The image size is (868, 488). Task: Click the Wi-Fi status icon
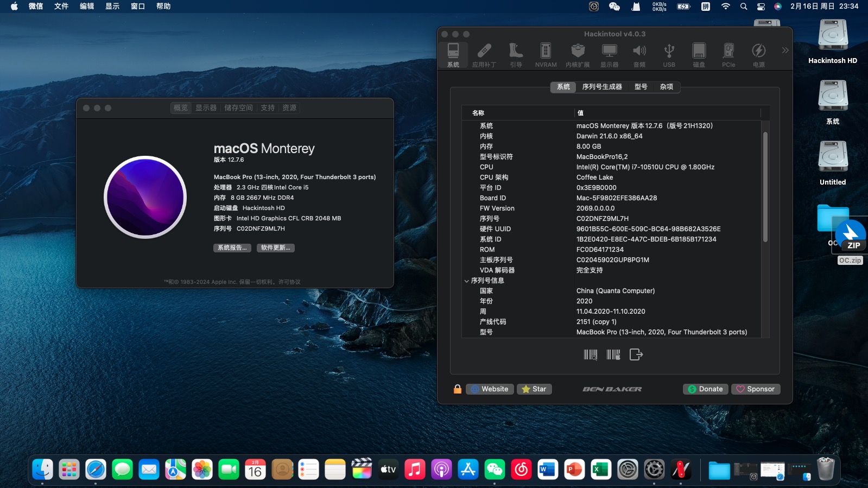coord(726,7)
